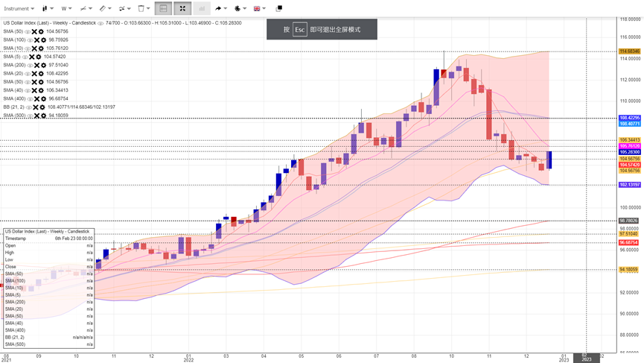Open the fan-shaped settings toolbar icon

tap(240, 8)
